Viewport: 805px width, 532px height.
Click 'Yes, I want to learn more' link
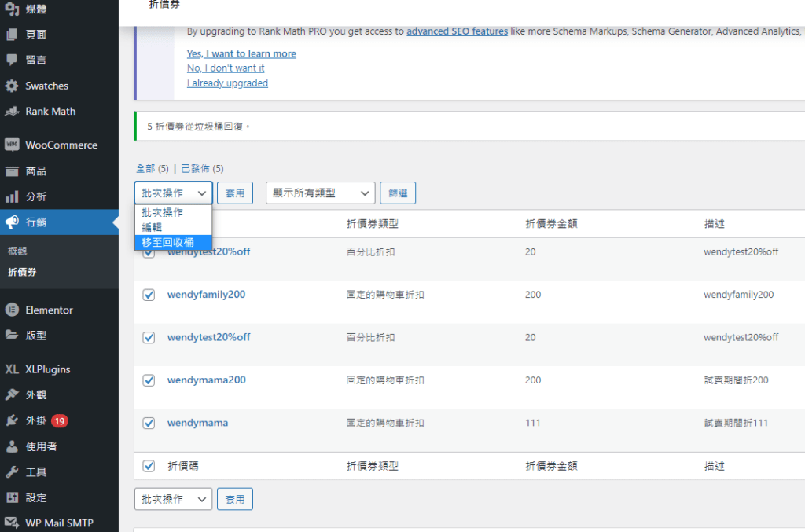[241, 53]
